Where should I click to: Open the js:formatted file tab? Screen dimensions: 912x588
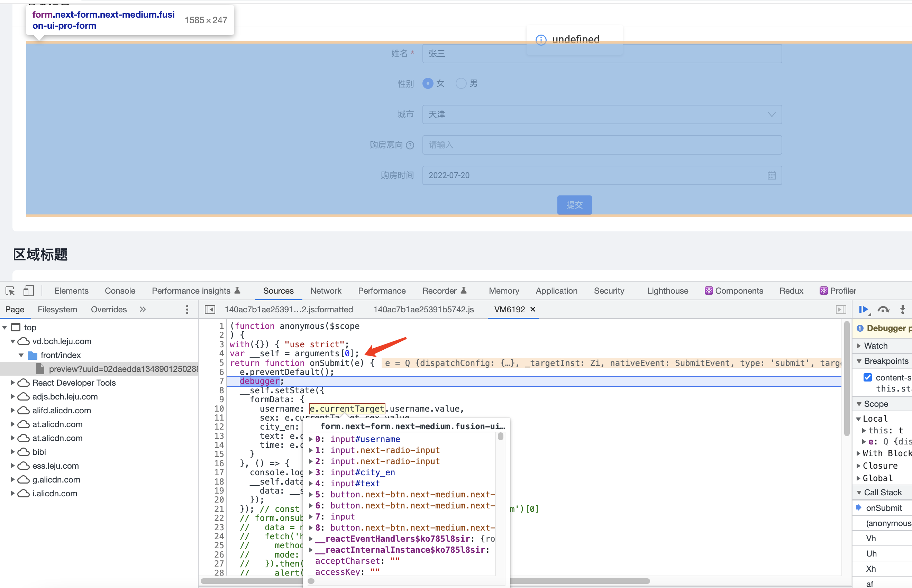289,309
